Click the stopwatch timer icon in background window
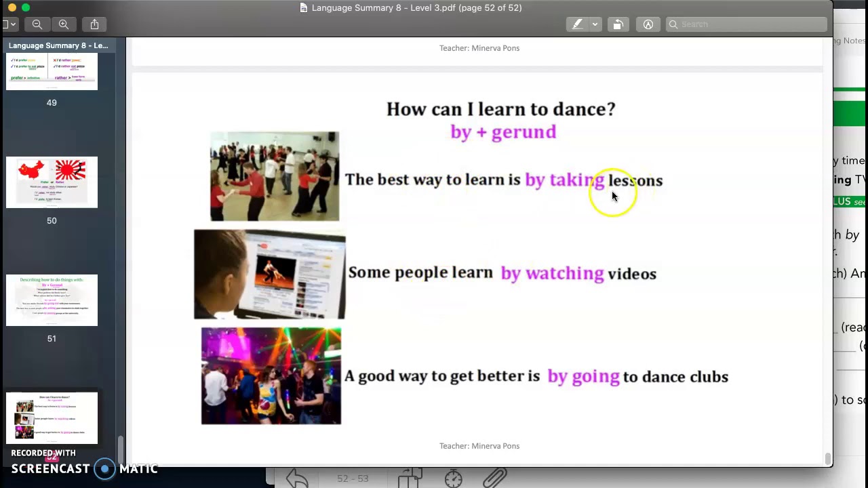Viewport: 868px width, 488px height. tap(454, 479)
